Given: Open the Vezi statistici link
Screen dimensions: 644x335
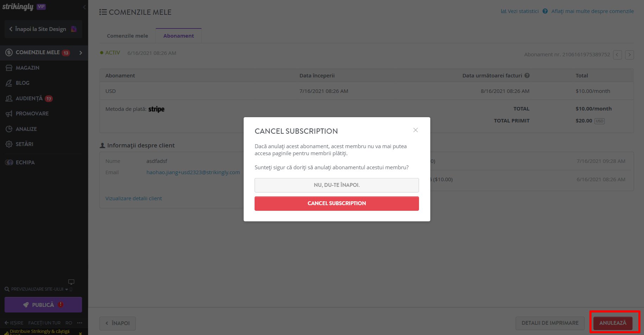Looking at the screenshot, I should (520, 11).
